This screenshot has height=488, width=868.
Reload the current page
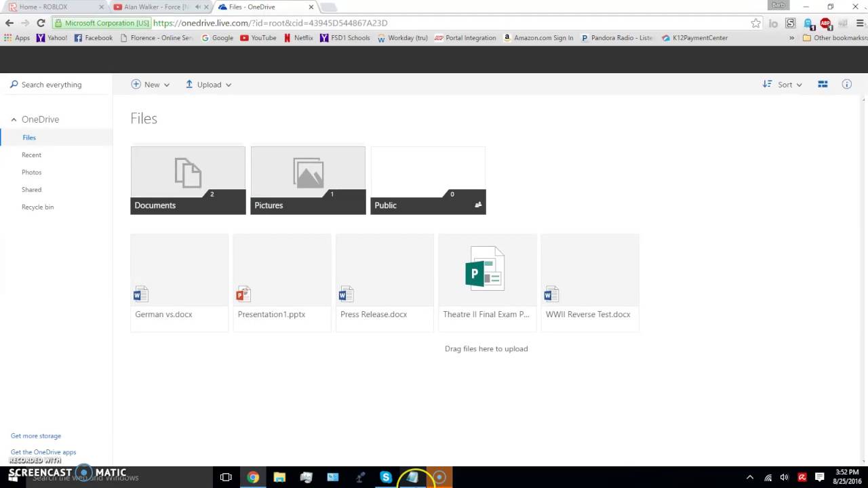point(41,23)
